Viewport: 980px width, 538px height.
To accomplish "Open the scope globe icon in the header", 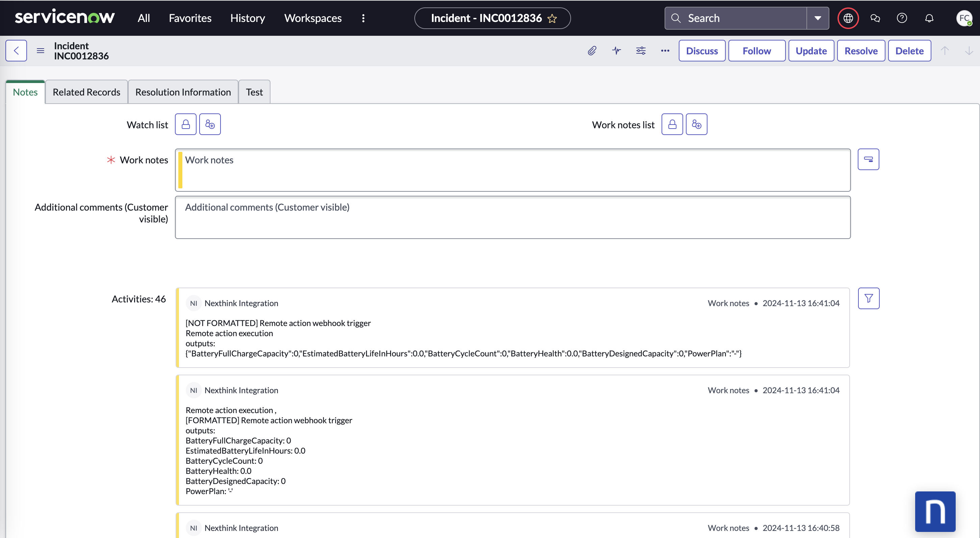I will coord(848,18).
